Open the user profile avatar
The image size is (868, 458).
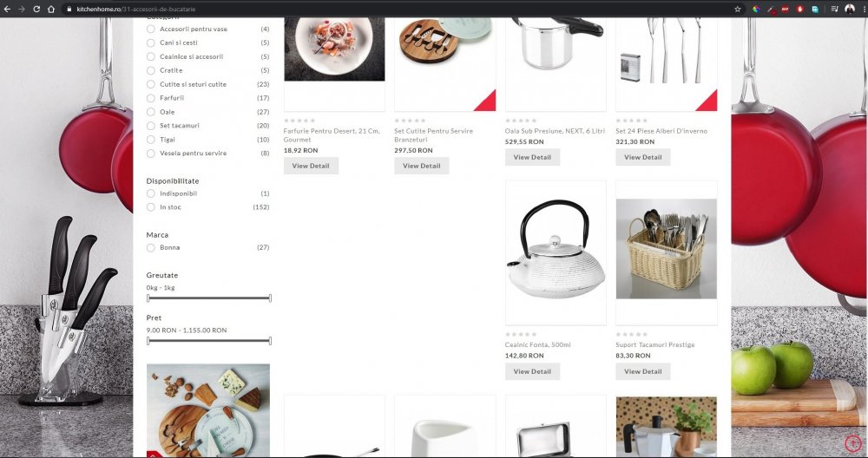850,9
